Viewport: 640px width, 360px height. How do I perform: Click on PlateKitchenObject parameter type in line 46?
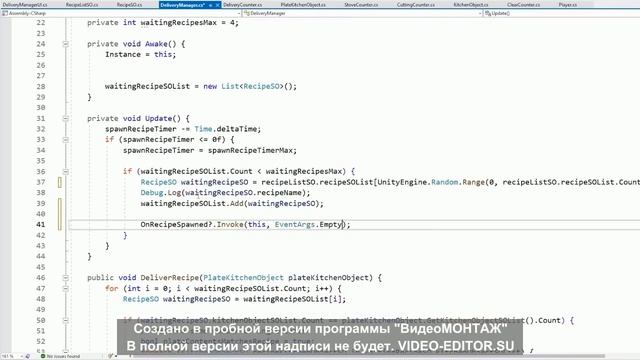(x=243, y=278)
